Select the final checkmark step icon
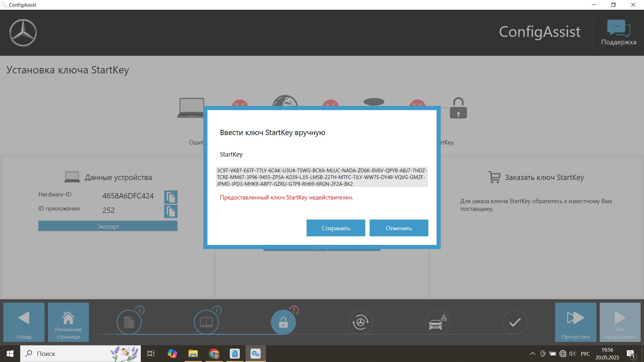This screenshot has width=644, height=362. coord(515,322)
